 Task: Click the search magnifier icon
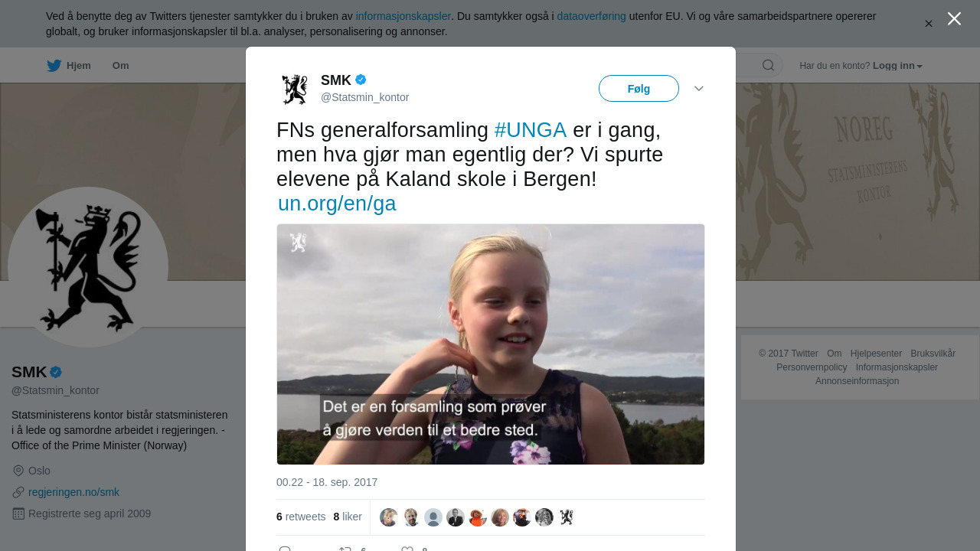768,65
